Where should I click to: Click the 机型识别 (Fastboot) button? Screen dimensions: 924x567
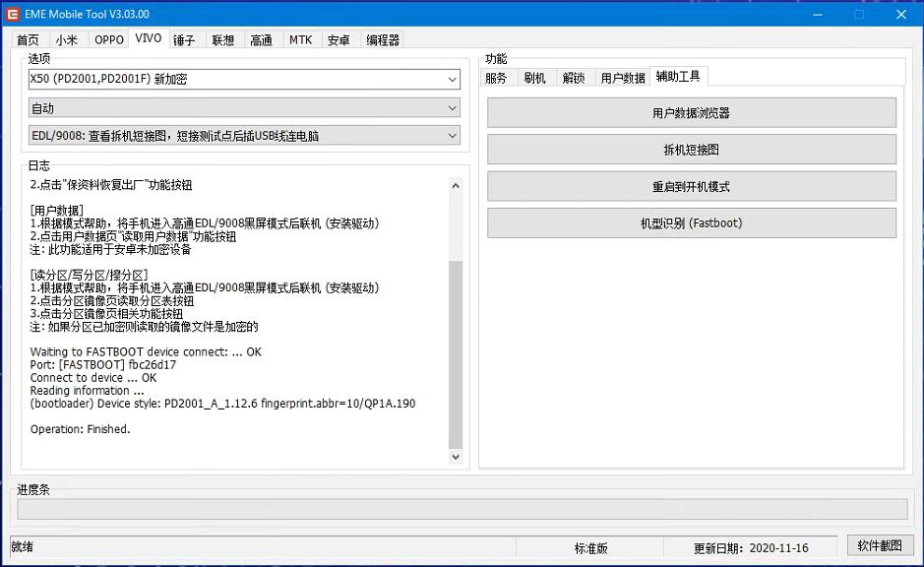pyautogui.click(x=691, y=223)
